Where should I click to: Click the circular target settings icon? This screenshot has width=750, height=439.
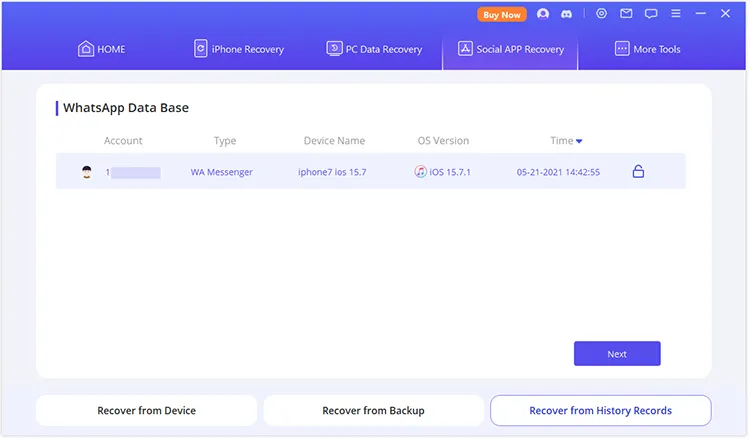point(601,13)
